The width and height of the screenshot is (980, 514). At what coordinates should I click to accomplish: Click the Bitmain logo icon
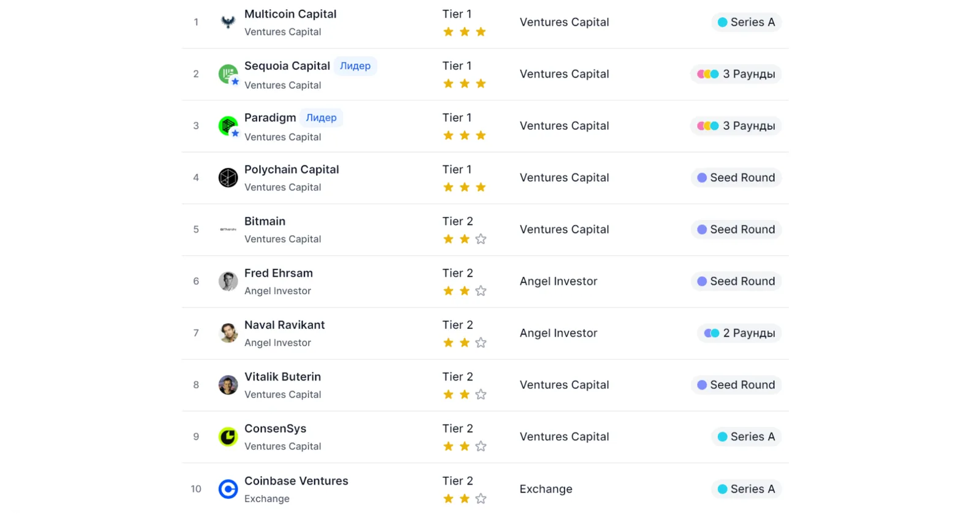[228, 229]
